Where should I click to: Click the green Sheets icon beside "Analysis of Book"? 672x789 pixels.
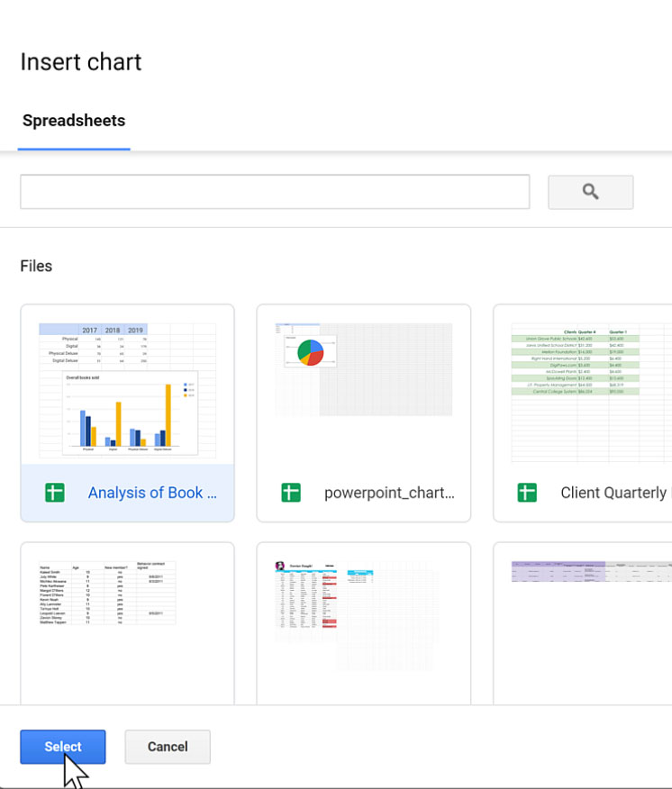click(54, 493)
